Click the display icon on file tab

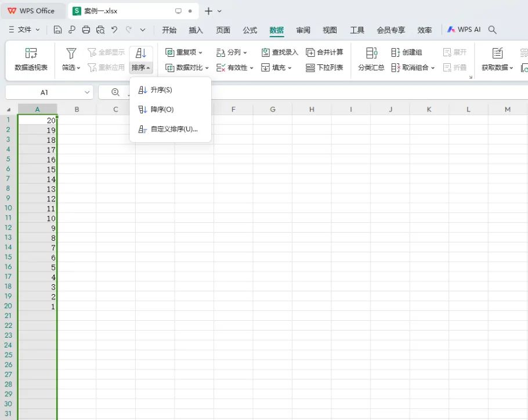pyautogui.click(x=178, y=11)
